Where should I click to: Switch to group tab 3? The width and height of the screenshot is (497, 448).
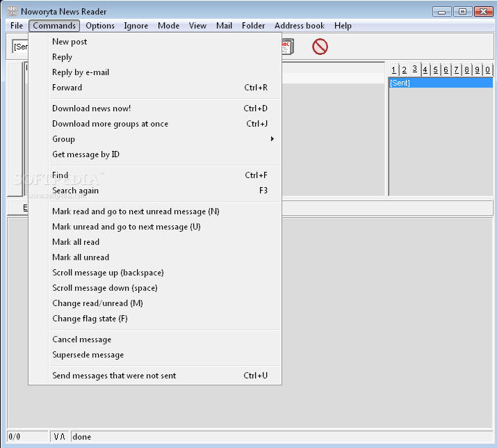point(414,69)
